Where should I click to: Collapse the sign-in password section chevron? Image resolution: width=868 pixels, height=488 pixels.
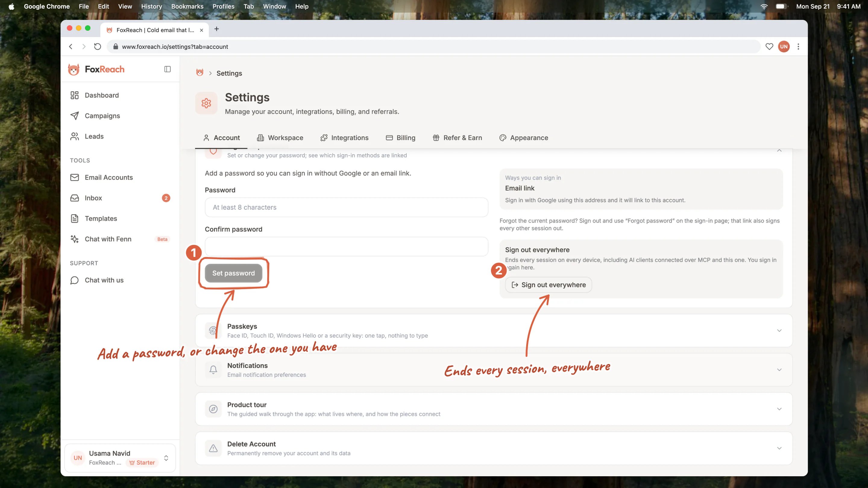click(x=779, y=150)
